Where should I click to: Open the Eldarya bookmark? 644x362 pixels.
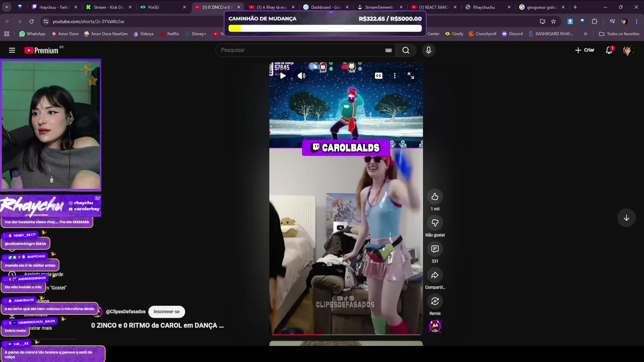pyautogui.click(x=143, y=34)
